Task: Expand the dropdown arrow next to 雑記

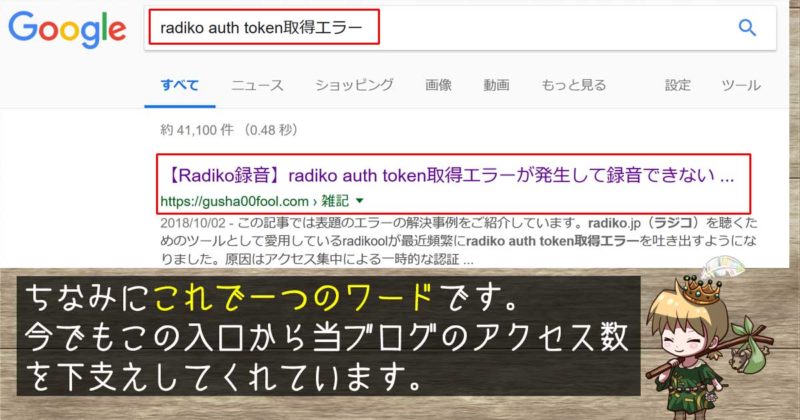Action: pyautogui.click(x=360, y=201)
